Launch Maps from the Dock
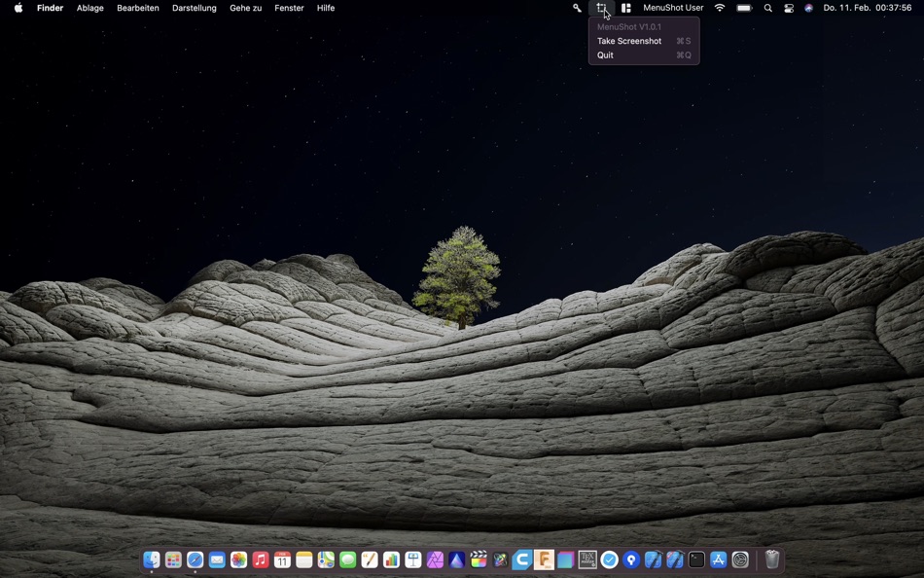 click(x=326, y=560)
